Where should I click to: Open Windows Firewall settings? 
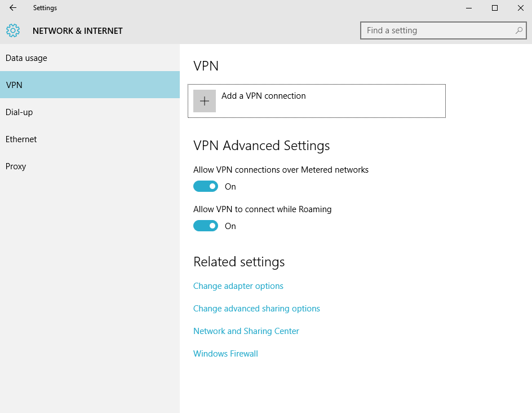[225, 353]
